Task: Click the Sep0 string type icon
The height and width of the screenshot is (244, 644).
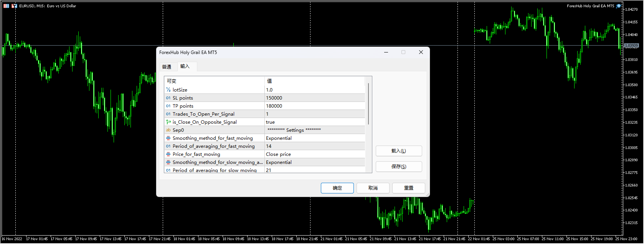Action: [168, 130]
